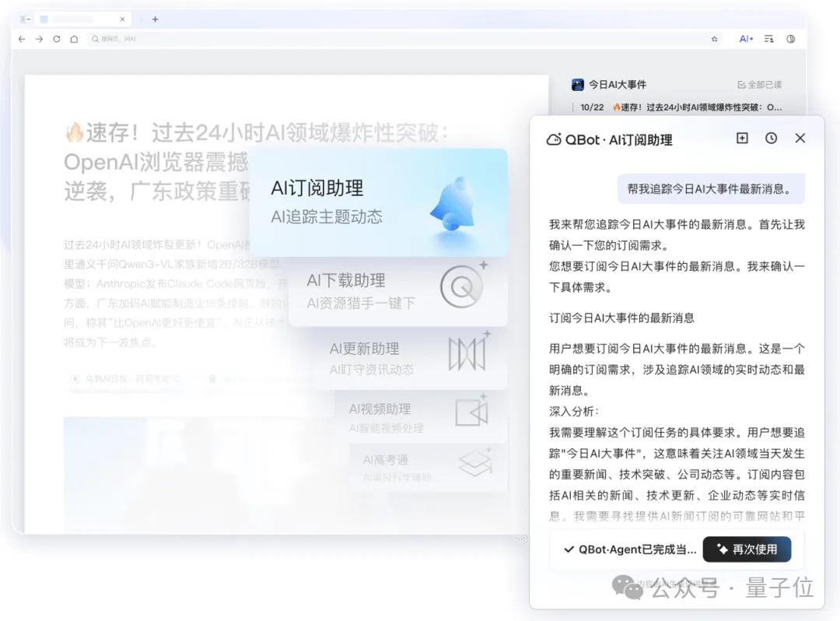Viewport: 840px width, 621px height.
Task: Click the magnifier icon on AI下载助理
Action: point(463,286)
